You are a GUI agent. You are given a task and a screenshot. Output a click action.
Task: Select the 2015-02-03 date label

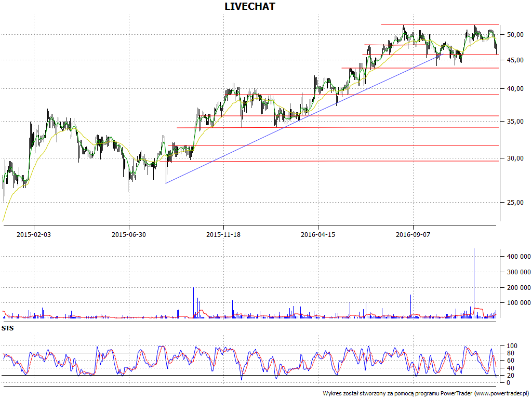click(x=34, y=234)
